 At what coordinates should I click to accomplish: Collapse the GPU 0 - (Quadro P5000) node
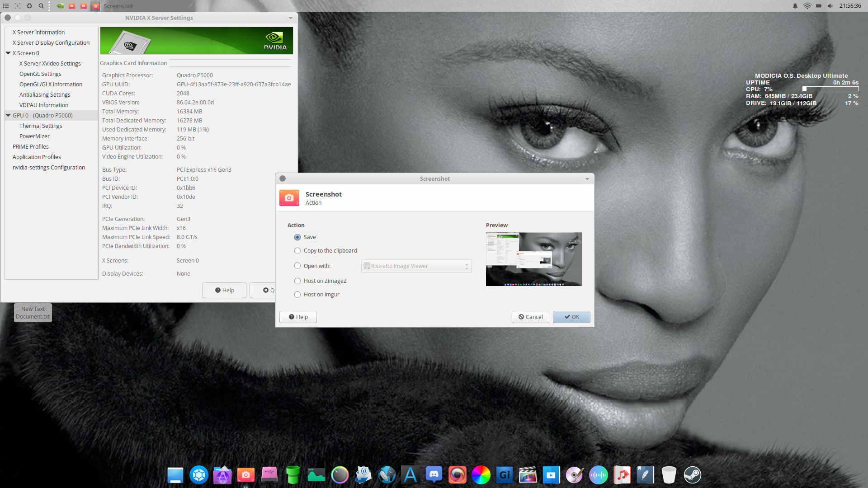click(8, 115)
